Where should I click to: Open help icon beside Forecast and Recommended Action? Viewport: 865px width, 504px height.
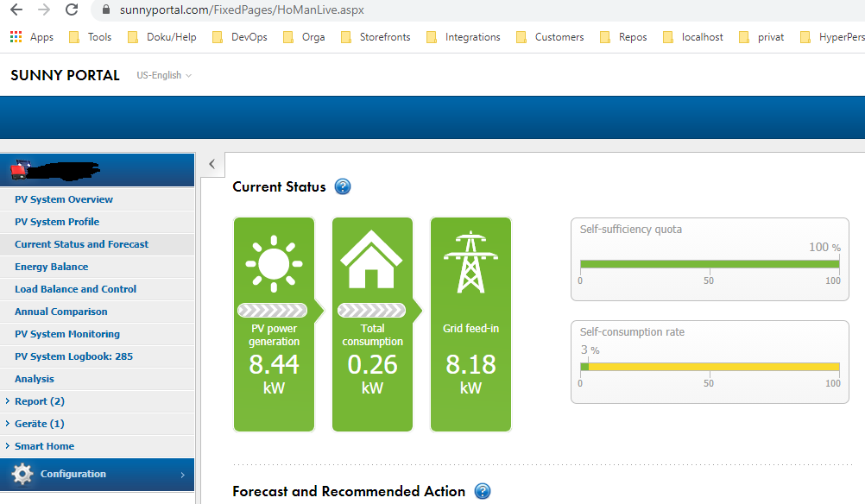[x=483, y=491]
